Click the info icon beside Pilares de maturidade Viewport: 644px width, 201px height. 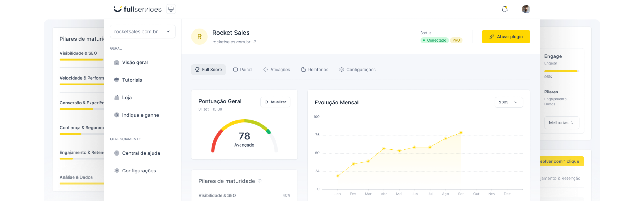260,181
